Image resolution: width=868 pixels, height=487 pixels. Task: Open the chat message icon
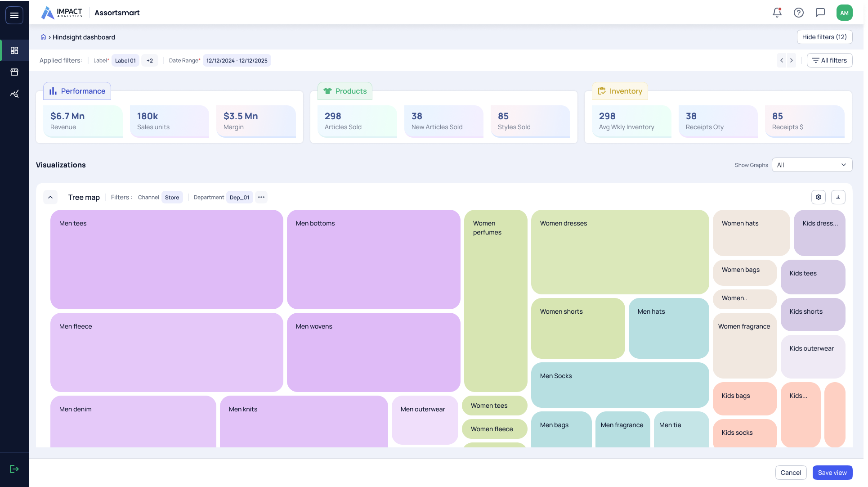(x=820, y=13)
